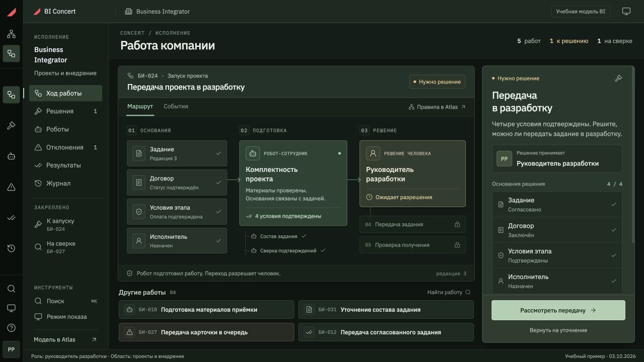Open work card Передача карточки в очередь
Screen dimensions: 644x362
pyautogui.click(x=206, y=332)
